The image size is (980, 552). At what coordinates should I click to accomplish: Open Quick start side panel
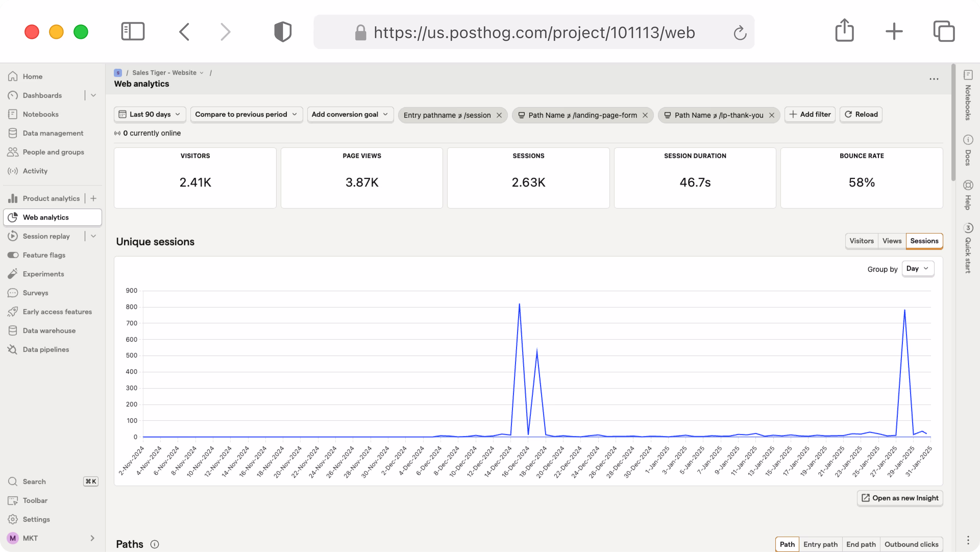[x=968, y=248]
